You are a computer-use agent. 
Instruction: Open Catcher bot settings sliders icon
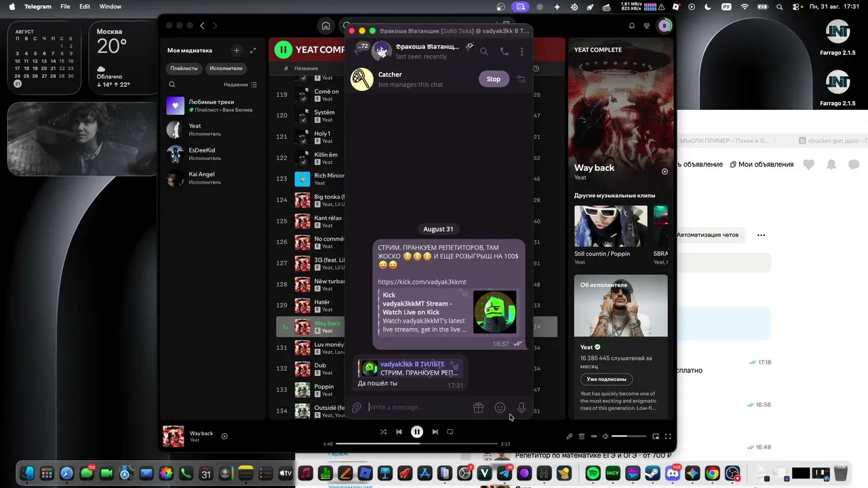pyautogui.click(x=521, y=79)
